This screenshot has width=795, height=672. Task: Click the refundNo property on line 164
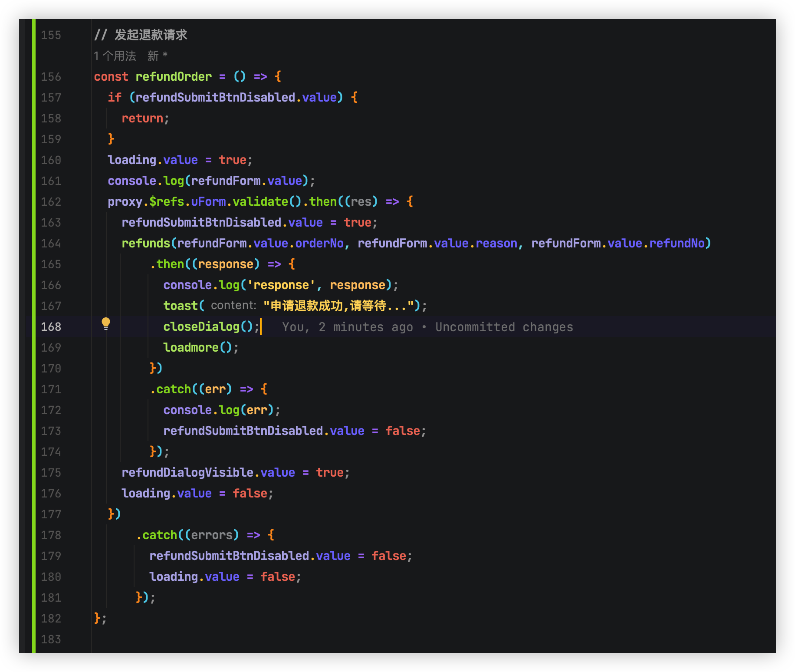(x=677, y=244)
